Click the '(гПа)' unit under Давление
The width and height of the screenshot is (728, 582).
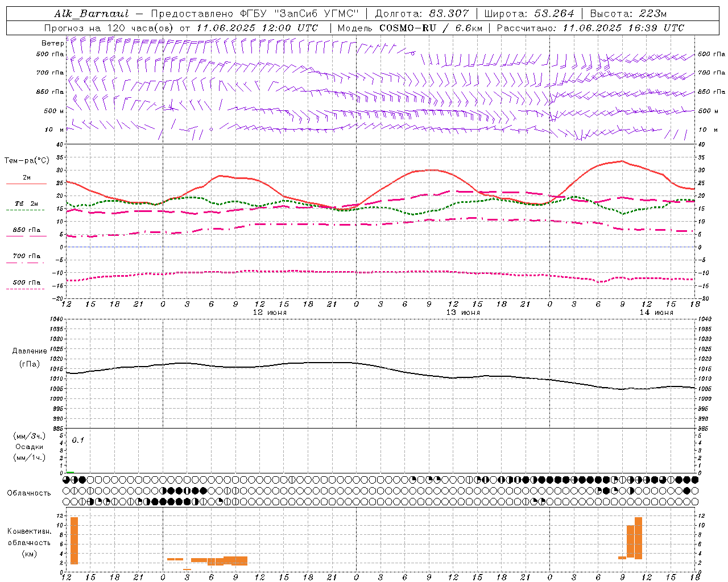point(30,364)
